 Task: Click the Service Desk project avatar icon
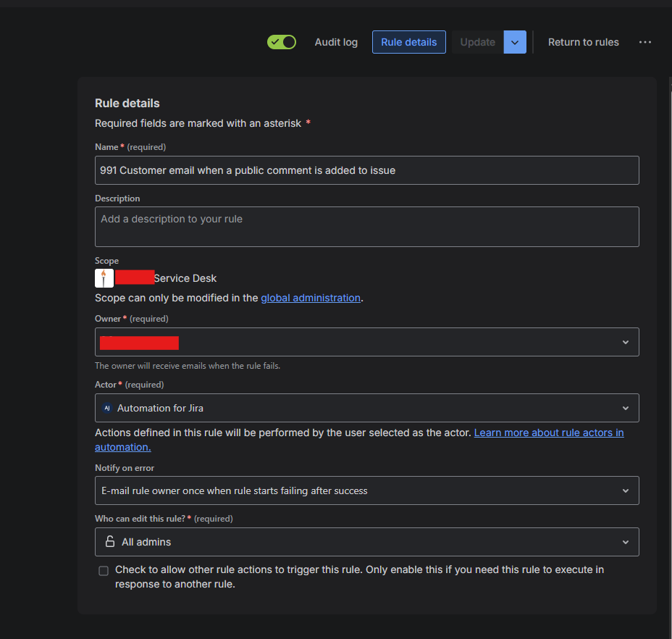coord(104,277)
